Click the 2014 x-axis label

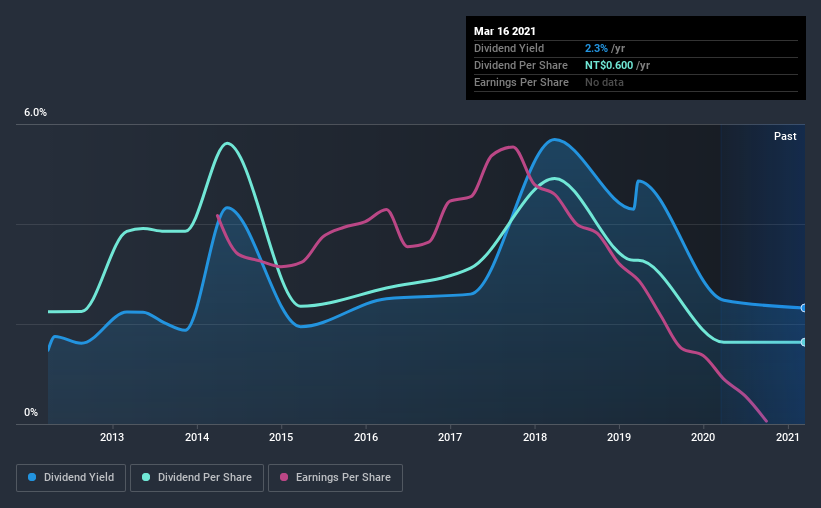tap(197, 437)
